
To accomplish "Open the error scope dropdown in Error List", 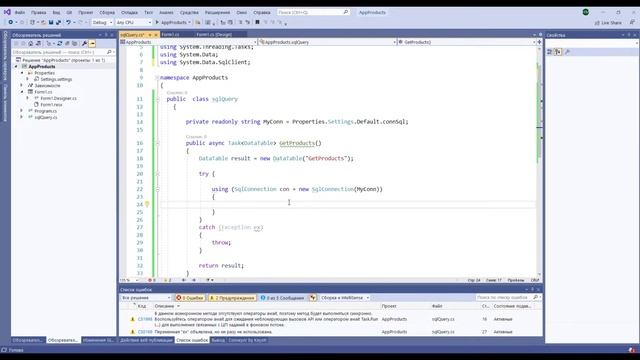I will click(x=146, y=298).
